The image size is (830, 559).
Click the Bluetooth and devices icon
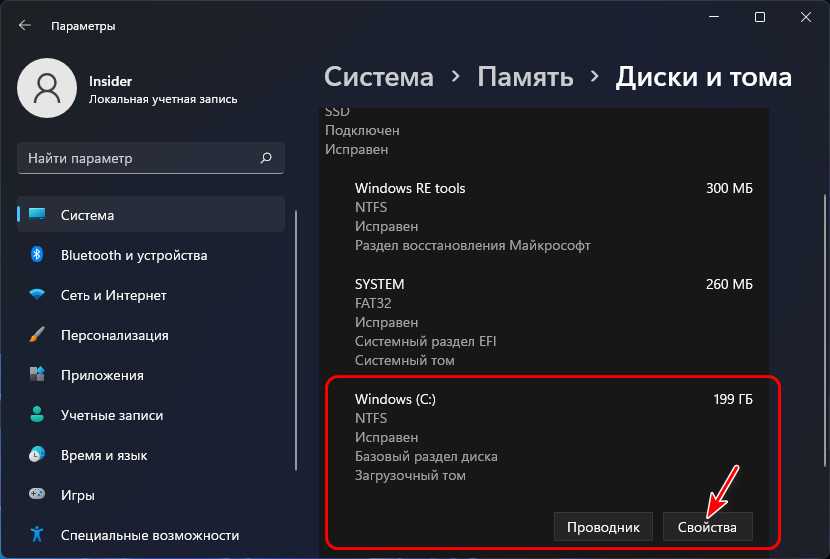[38, 255]
